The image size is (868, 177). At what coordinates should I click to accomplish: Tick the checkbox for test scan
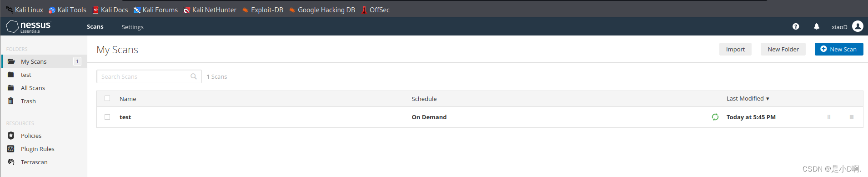(107, 117)
